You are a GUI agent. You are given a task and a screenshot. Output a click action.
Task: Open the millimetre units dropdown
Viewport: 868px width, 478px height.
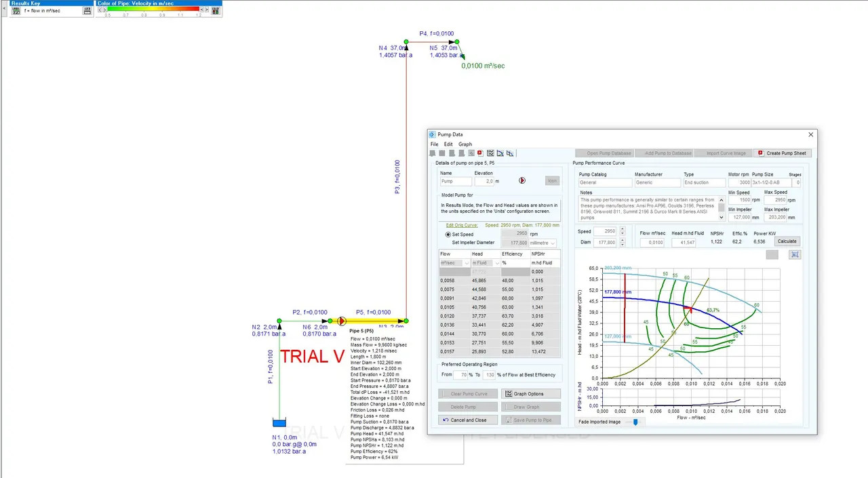click(x=542, y=243)
